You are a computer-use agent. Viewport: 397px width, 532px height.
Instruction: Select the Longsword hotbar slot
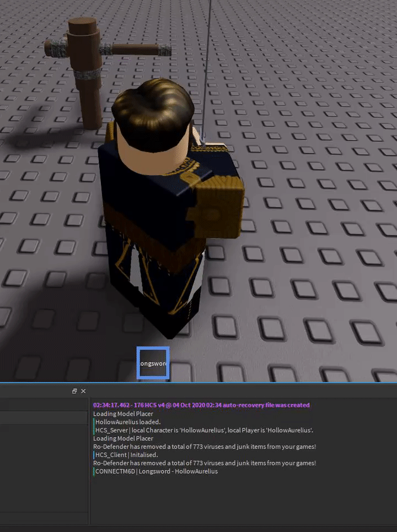click(153, 363)
